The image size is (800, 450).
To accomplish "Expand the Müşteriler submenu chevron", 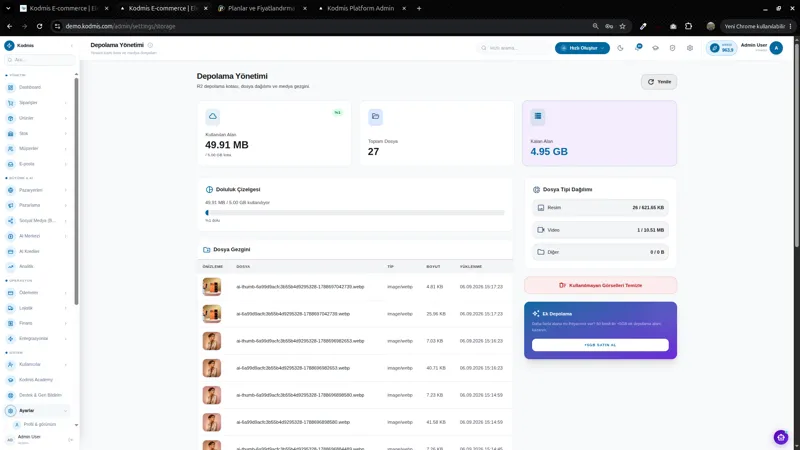I will tap(66, 148).
